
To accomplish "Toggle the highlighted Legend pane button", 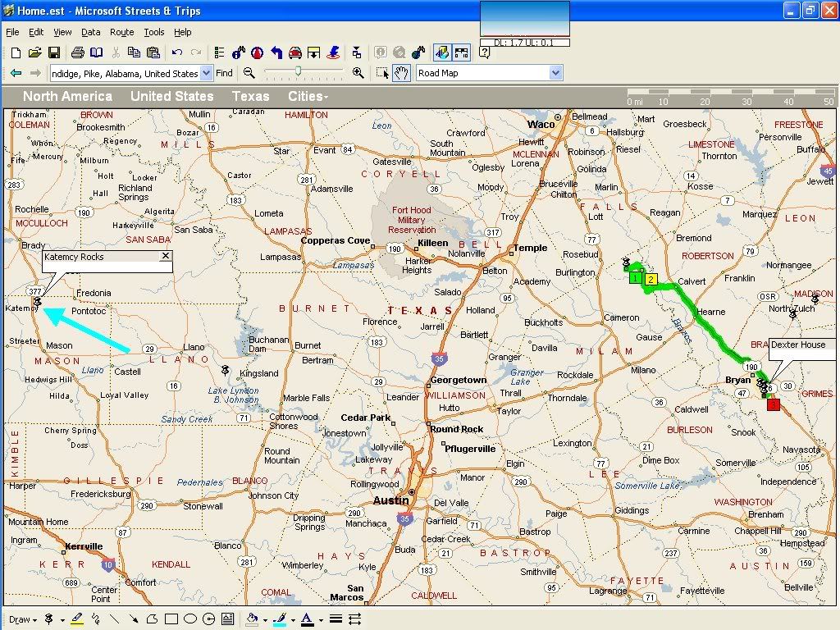I will coord(442,52).
